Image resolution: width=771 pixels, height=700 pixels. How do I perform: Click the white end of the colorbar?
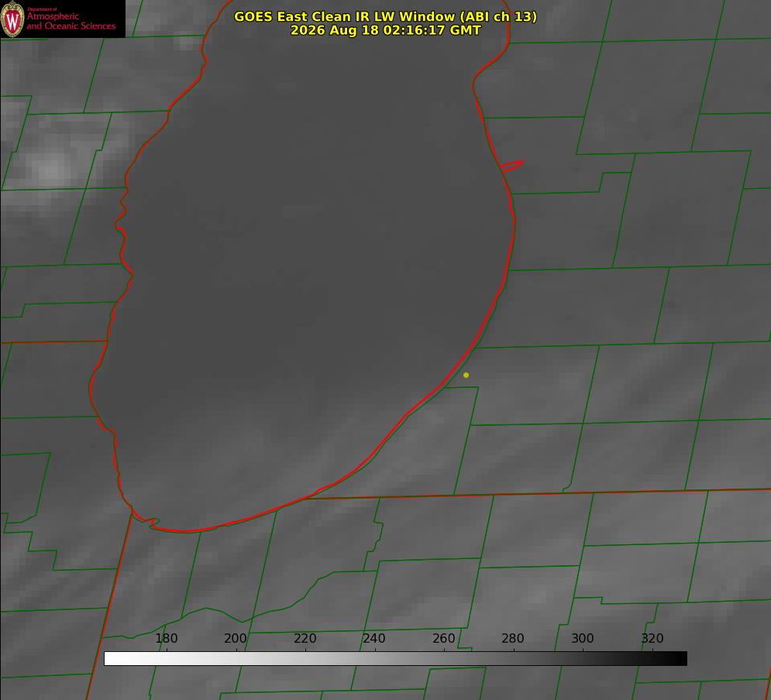click(x=111, y=658)
